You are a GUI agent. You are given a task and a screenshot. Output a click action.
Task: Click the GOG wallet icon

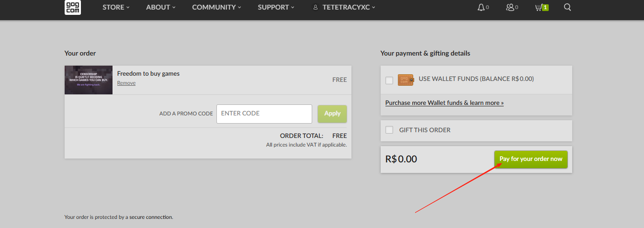tap(405, 80)
